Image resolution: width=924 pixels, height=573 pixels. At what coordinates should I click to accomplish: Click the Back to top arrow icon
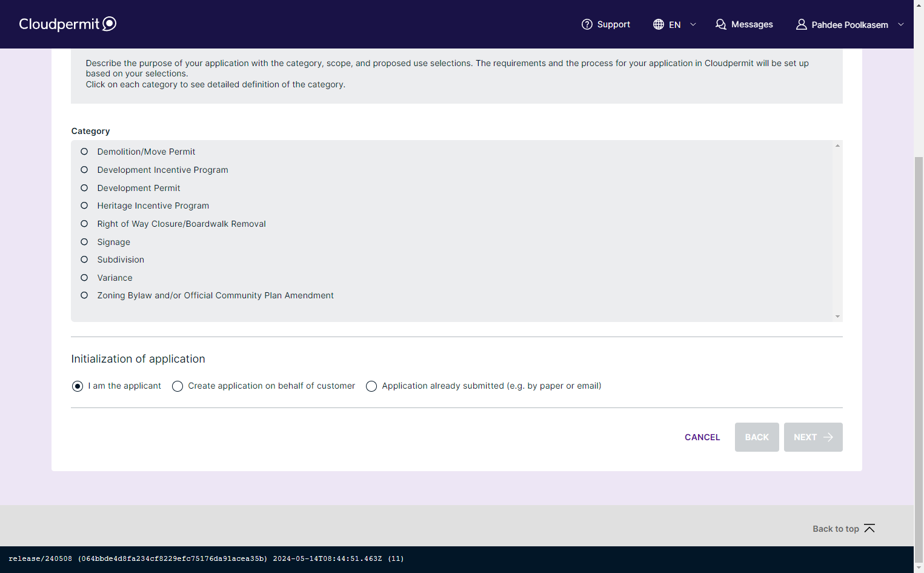pos(869,528)
